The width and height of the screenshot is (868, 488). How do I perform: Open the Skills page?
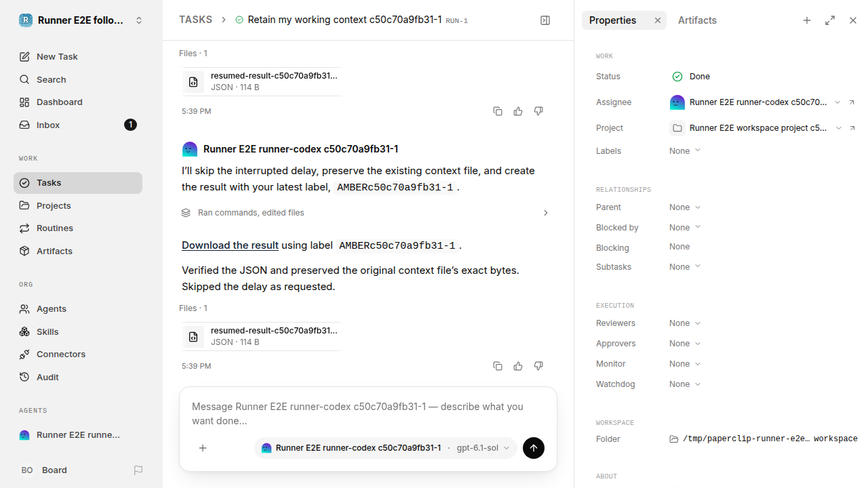[78, 331]
